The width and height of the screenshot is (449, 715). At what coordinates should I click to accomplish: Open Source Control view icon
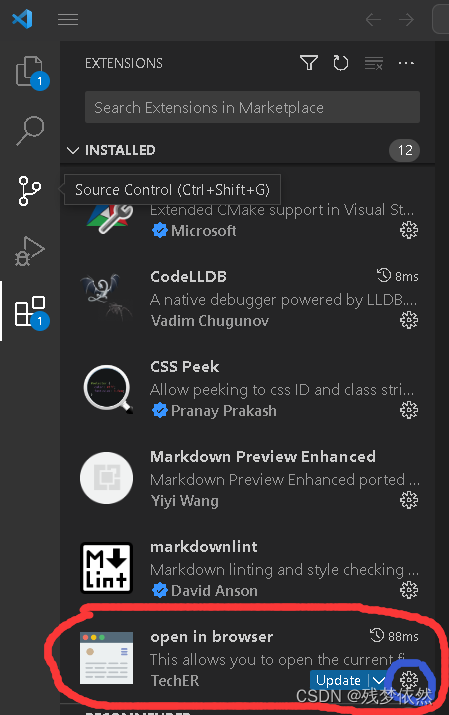(x=30, y=191)
